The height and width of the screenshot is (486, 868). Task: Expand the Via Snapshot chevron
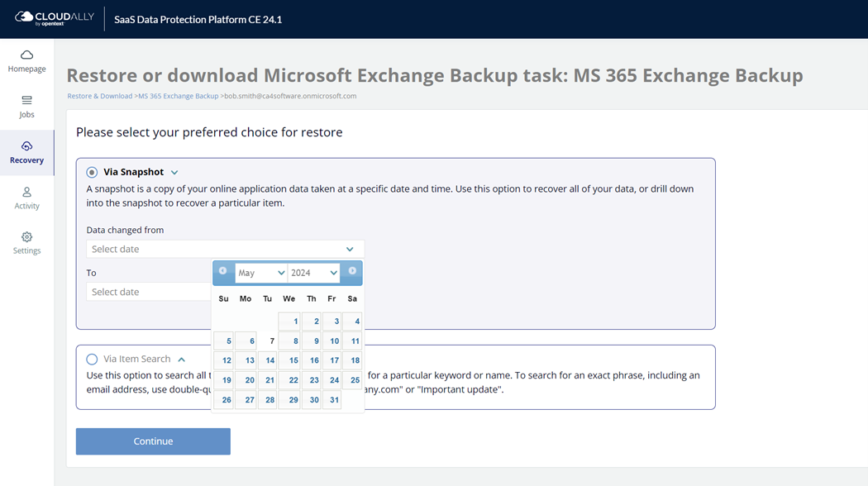pos(174,173)
